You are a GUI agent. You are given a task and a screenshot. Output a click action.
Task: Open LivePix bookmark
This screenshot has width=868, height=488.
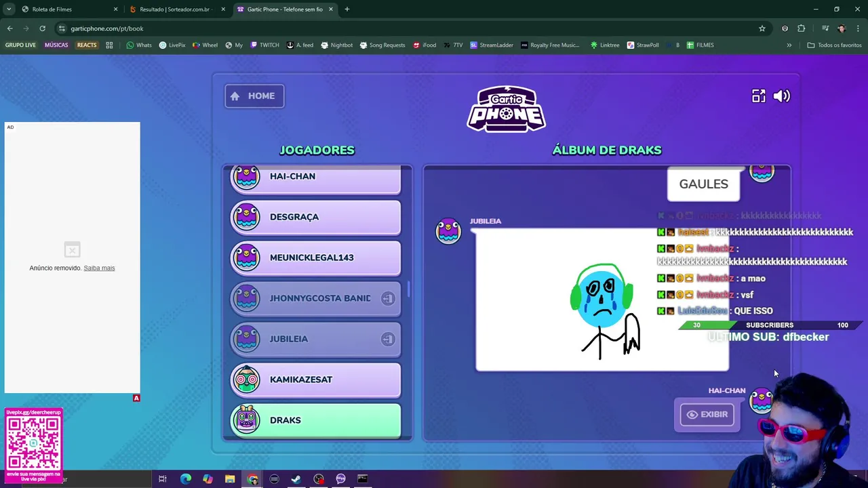[172, 45]
